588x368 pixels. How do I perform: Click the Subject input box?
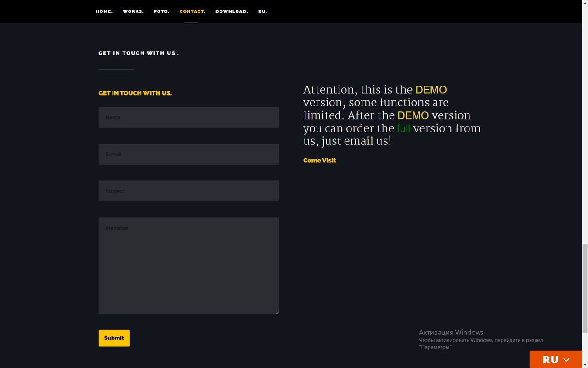[x=188, y=191]
